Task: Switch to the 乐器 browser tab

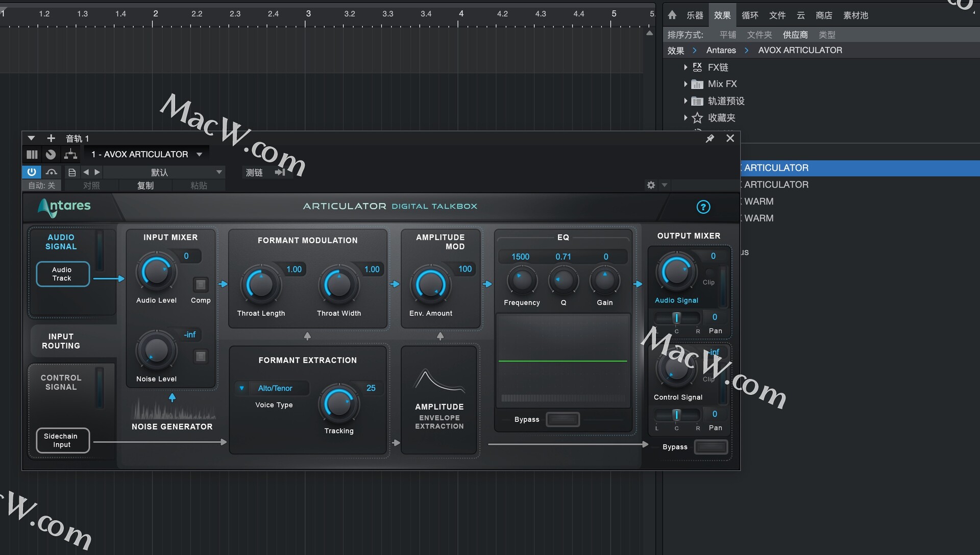Action: [695, 15]
